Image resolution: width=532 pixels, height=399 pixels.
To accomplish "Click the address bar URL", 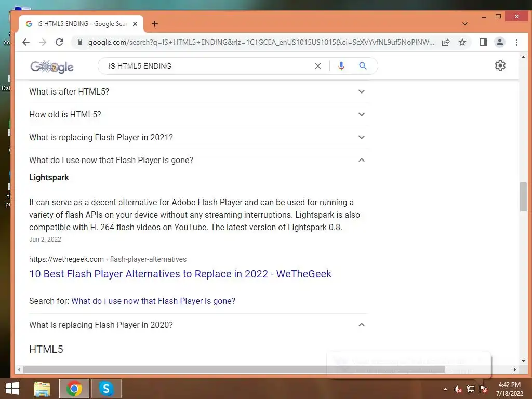I will (261, 42).
